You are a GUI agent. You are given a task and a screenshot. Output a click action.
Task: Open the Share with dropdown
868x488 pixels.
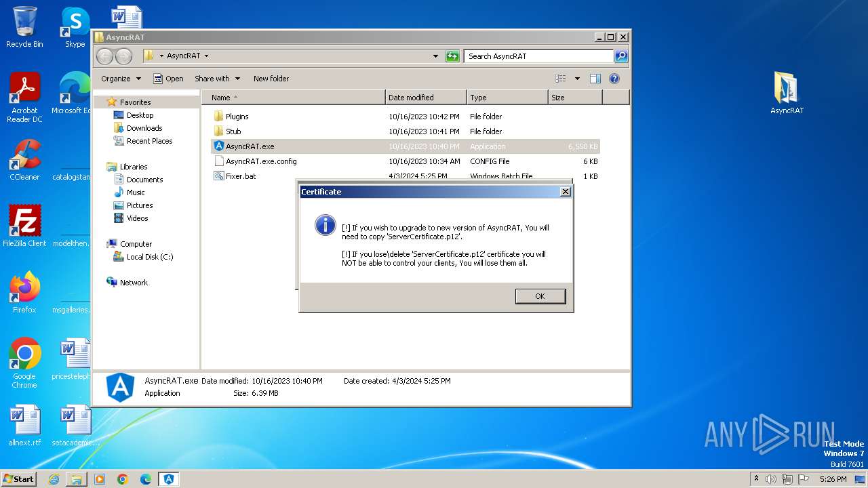pos(216,79)
